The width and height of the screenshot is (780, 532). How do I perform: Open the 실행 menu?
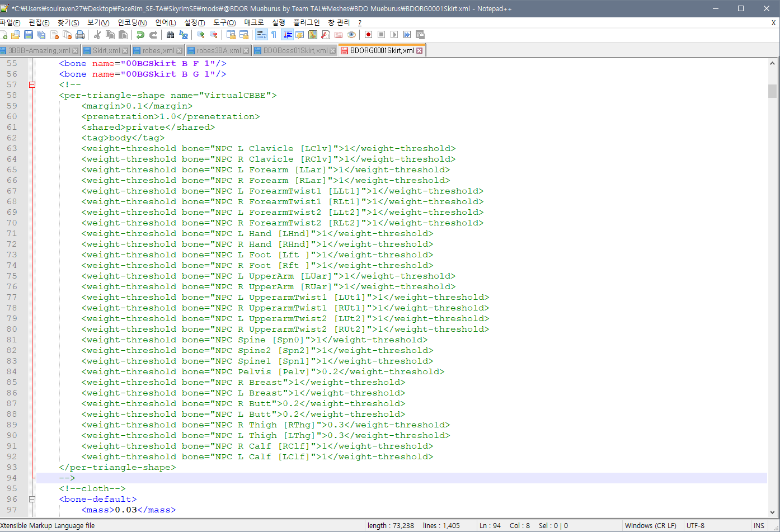[x=278, y=22]
